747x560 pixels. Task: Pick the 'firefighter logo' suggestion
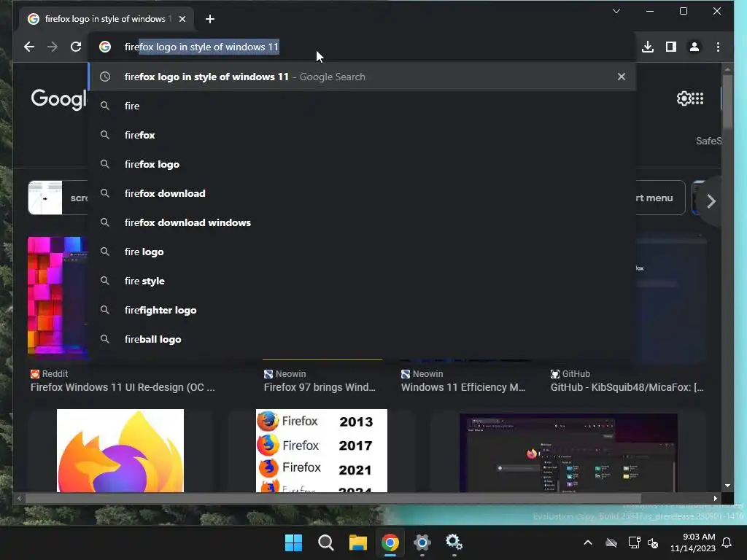[x=362, y=310]
